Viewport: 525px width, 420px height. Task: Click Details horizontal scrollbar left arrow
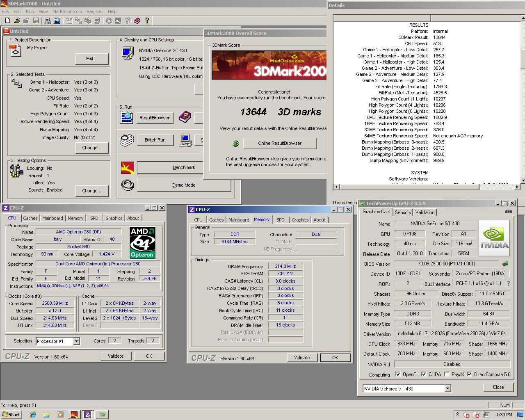pos(337,187)
